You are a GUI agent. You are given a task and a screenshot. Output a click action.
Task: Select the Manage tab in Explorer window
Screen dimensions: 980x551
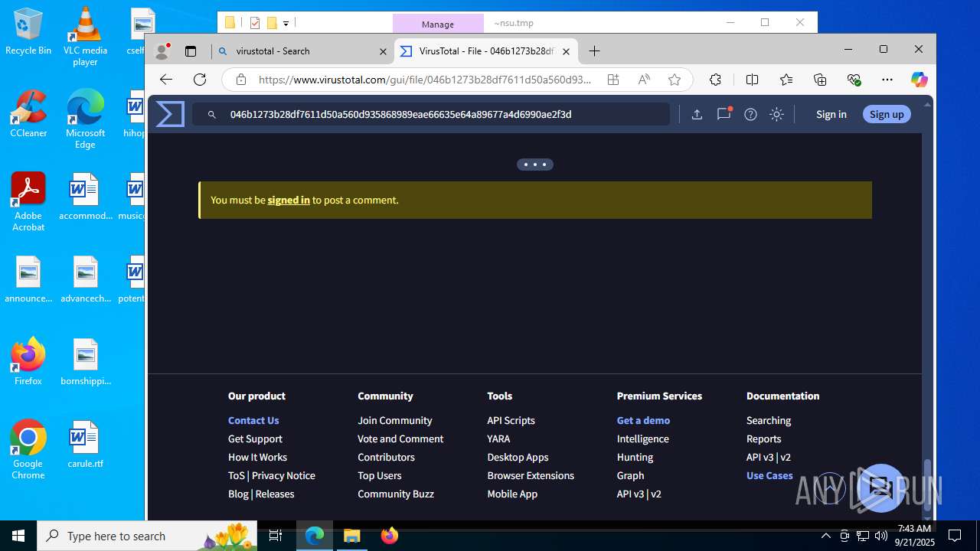(x=438, y=24)
